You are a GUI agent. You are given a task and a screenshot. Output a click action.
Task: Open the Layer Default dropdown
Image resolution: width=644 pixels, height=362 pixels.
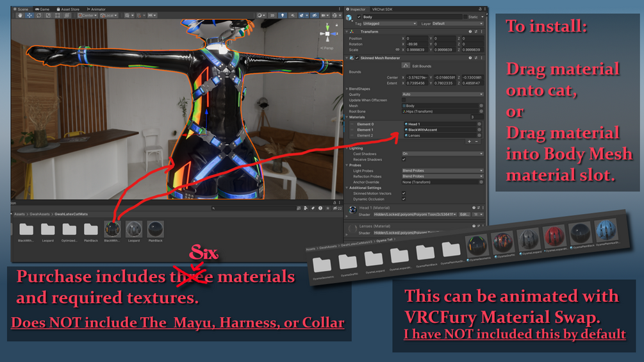[458, 24]
